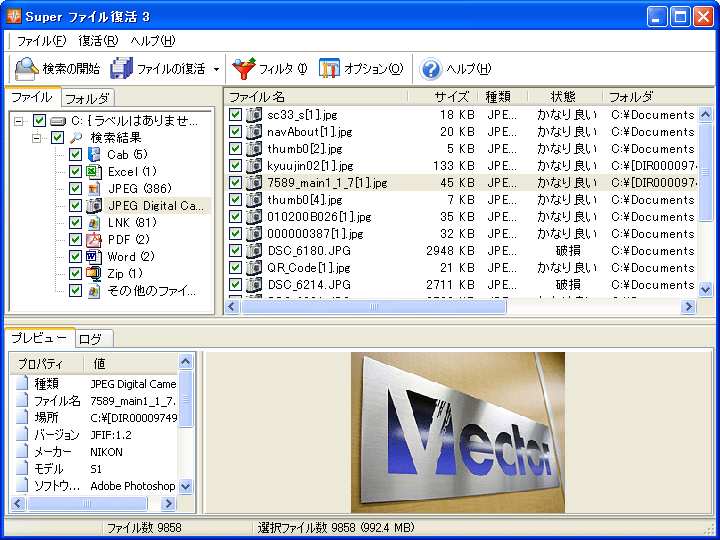
Task: Click the プロパティ column header
Action: coord(46,364)
